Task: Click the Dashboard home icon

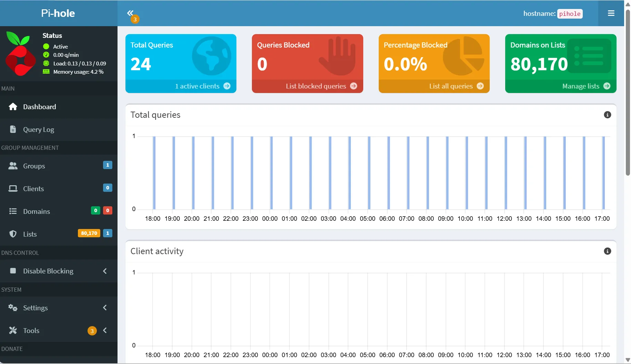Action: (13, 107)
